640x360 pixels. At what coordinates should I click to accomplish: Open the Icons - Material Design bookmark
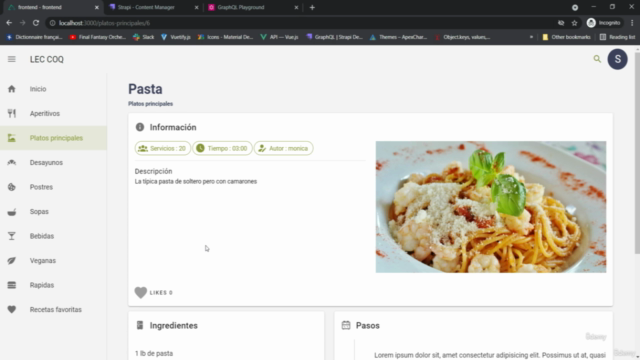[225, 37]
